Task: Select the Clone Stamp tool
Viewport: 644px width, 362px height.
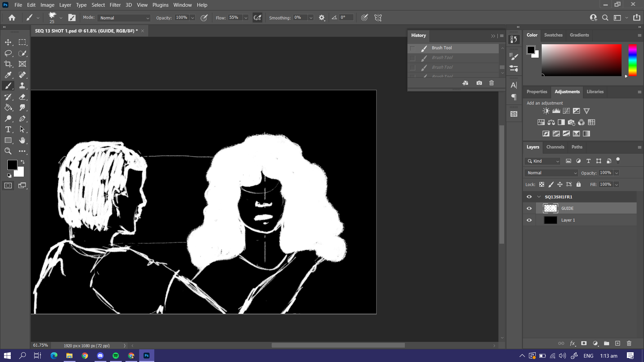Action: (x=22, y=86)
